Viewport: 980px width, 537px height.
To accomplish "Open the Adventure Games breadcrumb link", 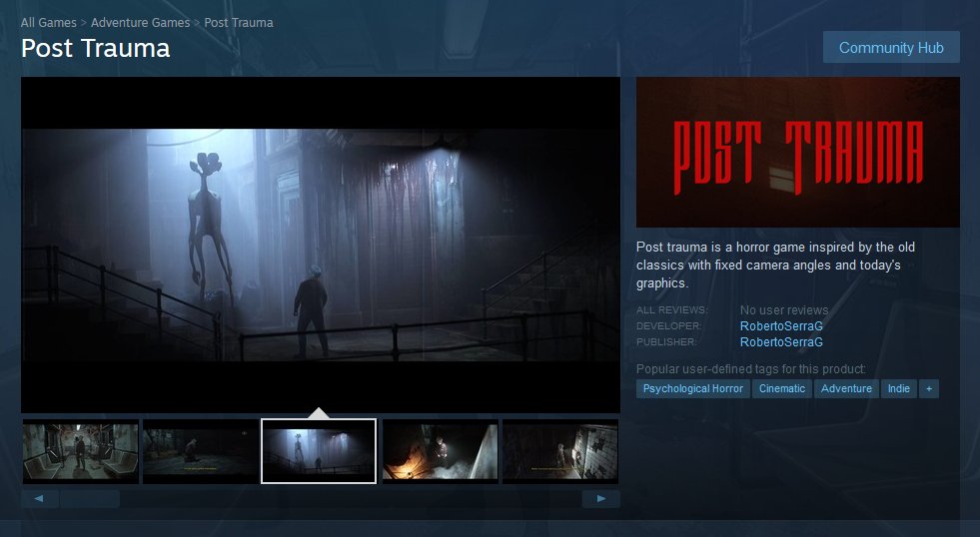I will [140, 23].
